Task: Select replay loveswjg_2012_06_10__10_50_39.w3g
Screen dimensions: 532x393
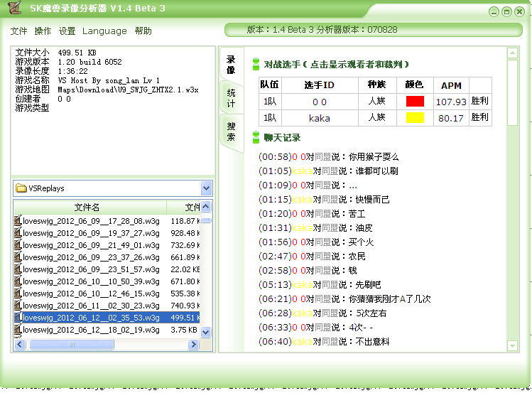Action: pyautogui.click(x=91, y=281)
